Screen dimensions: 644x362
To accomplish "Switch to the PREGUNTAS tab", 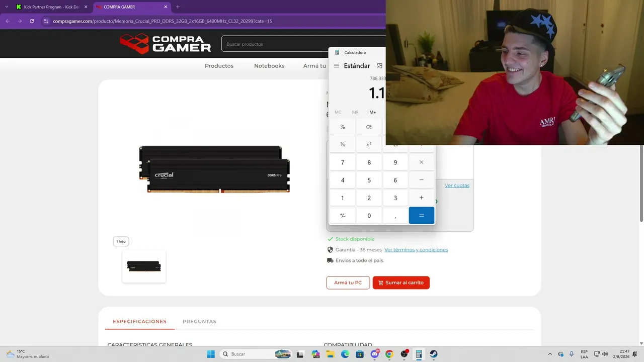I will (x=199, y=321).
